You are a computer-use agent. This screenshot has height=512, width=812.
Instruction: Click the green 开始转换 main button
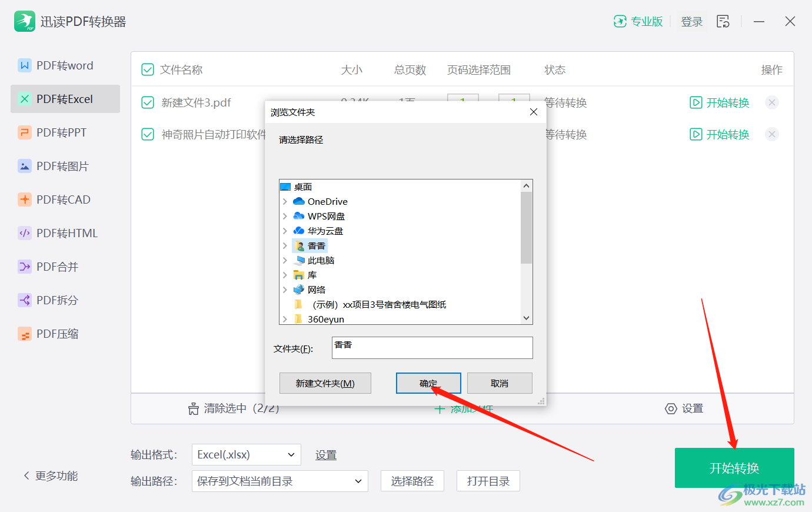[x=734, y=468]
